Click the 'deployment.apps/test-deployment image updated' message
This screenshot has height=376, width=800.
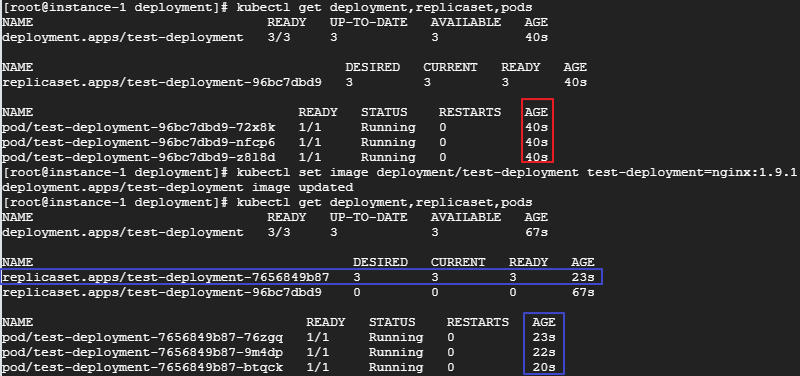tap(178, 187)
